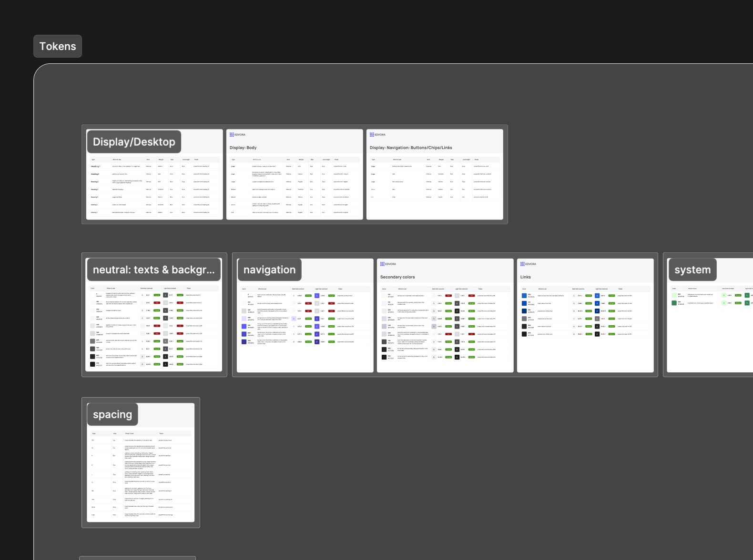Image resolution: width=753 pixels, height=560 pixels.
Task: Select the "Display: Body" title text
Action: (x=243, y=148)
